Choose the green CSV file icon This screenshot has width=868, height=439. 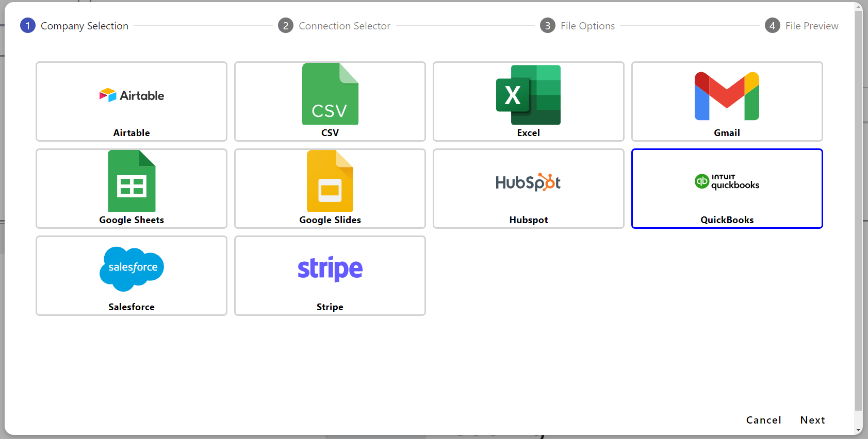(330, 94)
